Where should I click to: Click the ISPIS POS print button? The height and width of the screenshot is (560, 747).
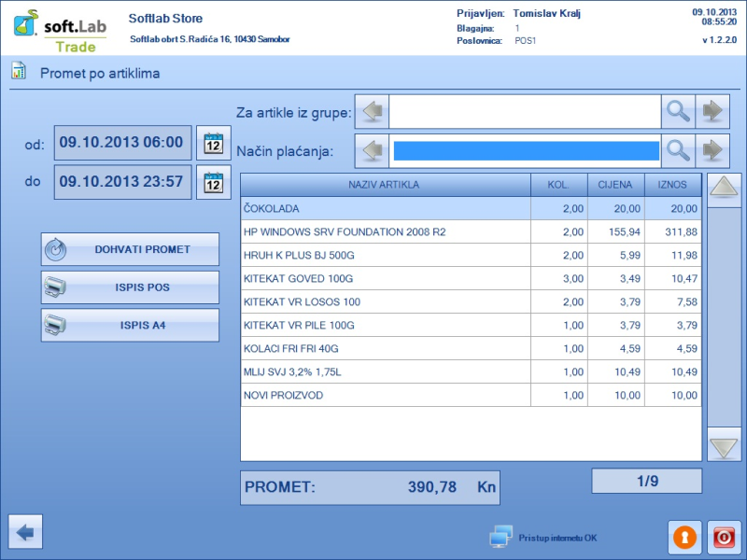[130, 287]
